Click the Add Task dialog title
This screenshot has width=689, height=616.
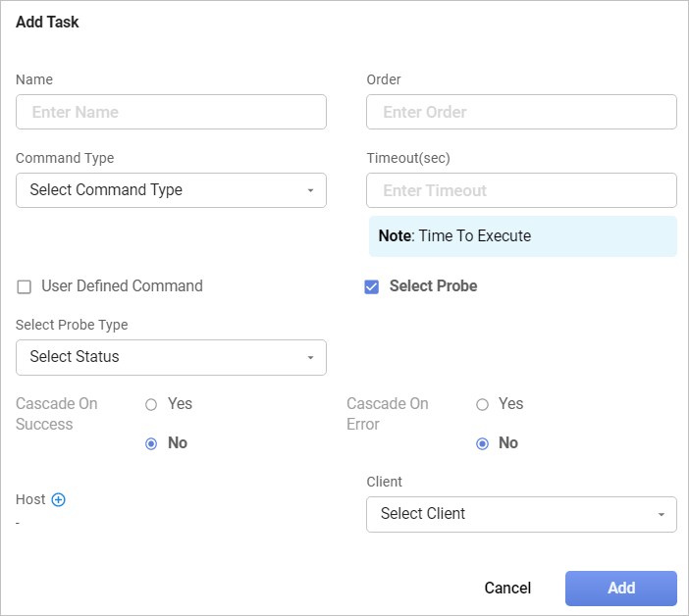pyautogui.click(x=47, y=22)
